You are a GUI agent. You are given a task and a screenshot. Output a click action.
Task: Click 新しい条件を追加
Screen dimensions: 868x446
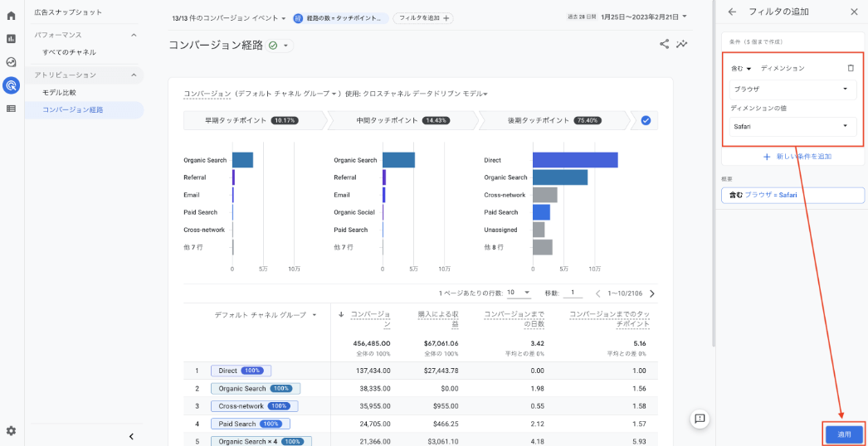click(797, 157)
